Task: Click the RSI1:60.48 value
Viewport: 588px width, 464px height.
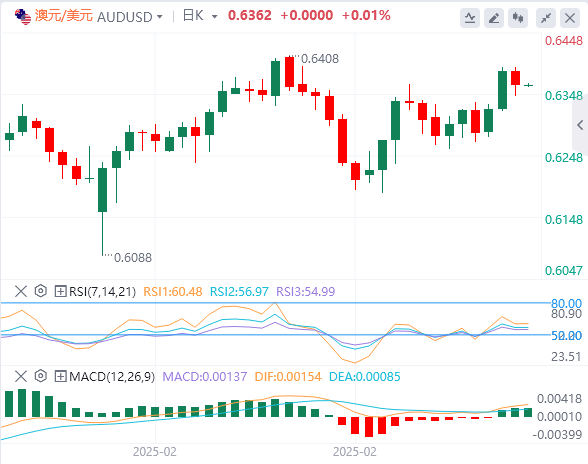Action: click(x=173, y=291)
